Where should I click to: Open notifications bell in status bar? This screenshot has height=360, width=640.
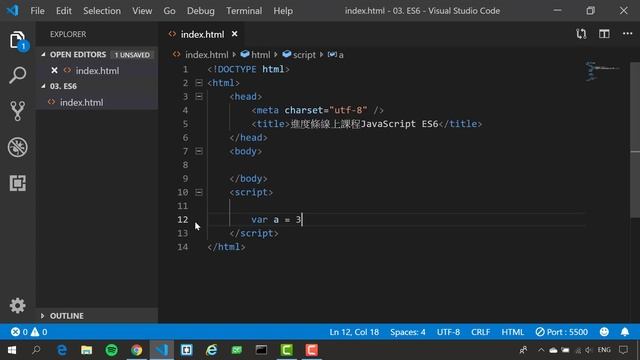pos(625,332)
